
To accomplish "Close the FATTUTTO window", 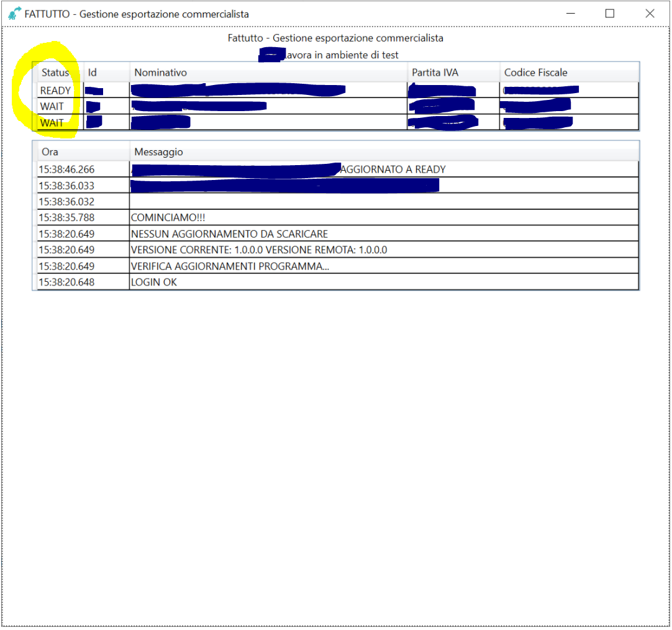I will (649, 14).
